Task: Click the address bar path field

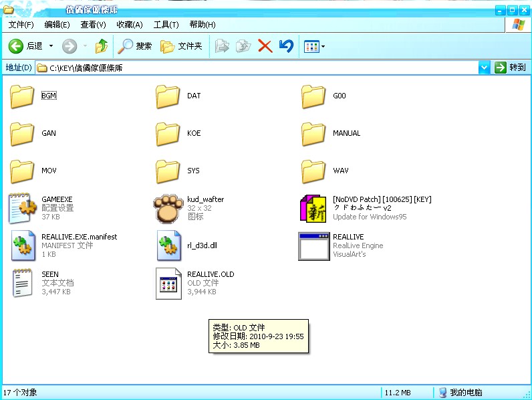Action: tap(261, 68)
